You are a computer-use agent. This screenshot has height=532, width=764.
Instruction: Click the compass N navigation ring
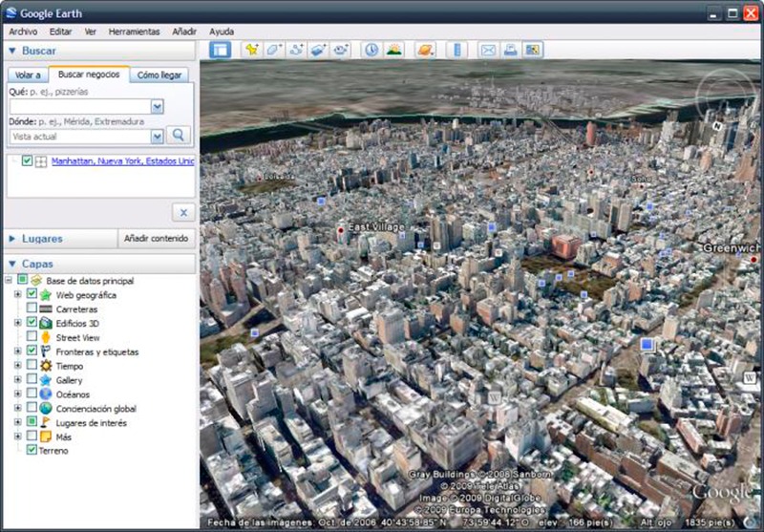[717, 126]
